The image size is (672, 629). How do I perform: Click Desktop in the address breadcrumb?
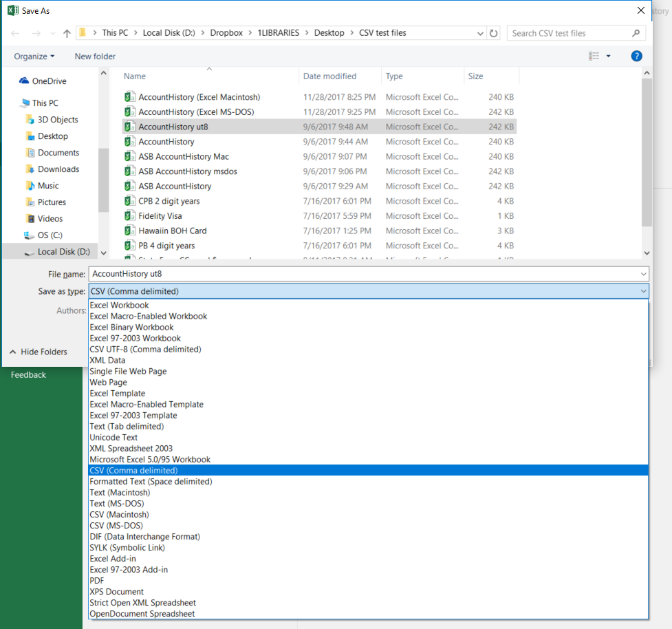click(329, 33)
